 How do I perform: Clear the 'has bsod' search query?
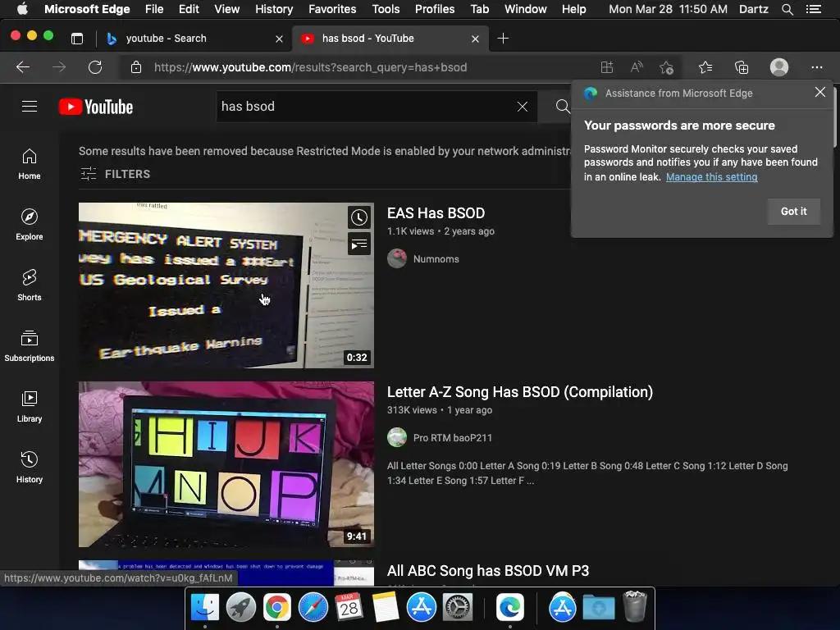point(523,107)
